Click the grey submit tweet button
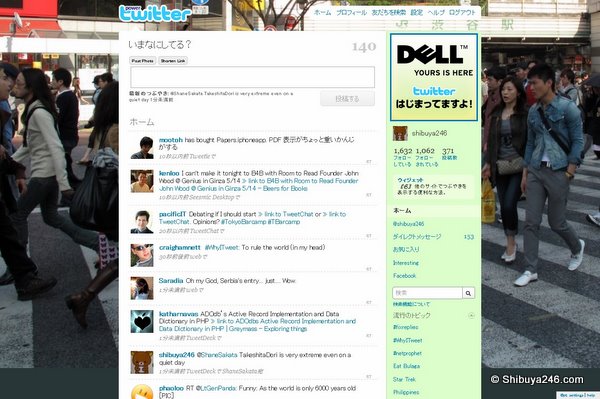 pyautogui.click(x=347, y=99)
